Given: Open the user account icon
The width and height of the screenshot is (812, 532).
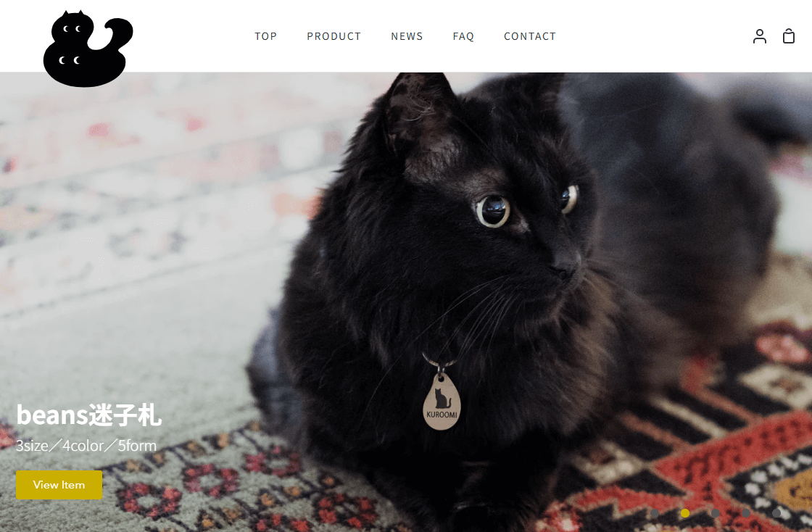Looking at the screenshot, I should [x=759, y=36].
